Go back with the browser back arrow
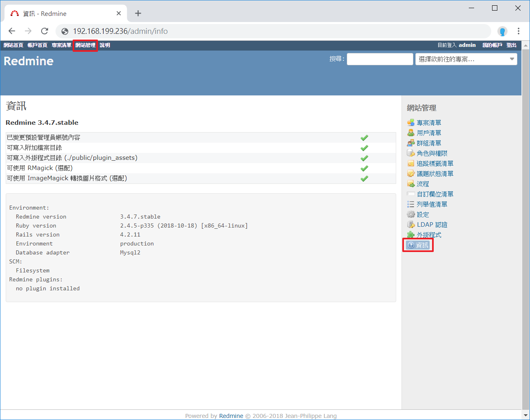Screen dimensions: 530x420 pos(12,31)
